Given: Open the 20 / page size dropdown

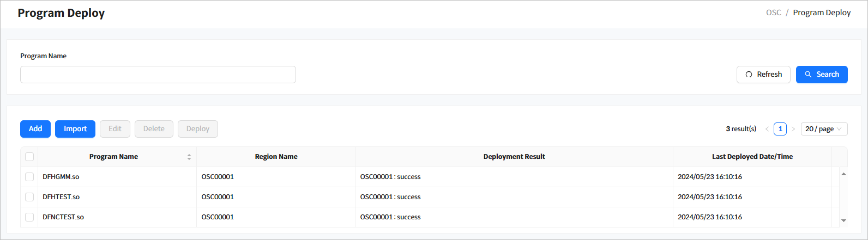Looking at the screenshot, I should pos(824,129).
